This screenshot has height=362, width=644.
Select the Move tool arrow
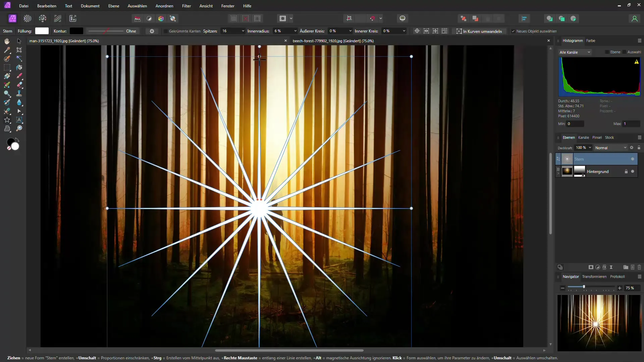pyautogui.click(x=19, y=41)
